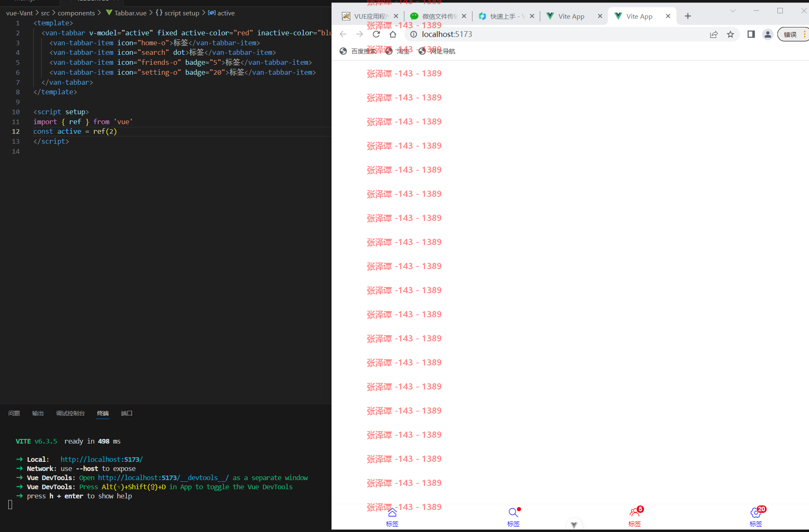Close the active Vite App tab

pyautogui.click(x=668, y=16)
